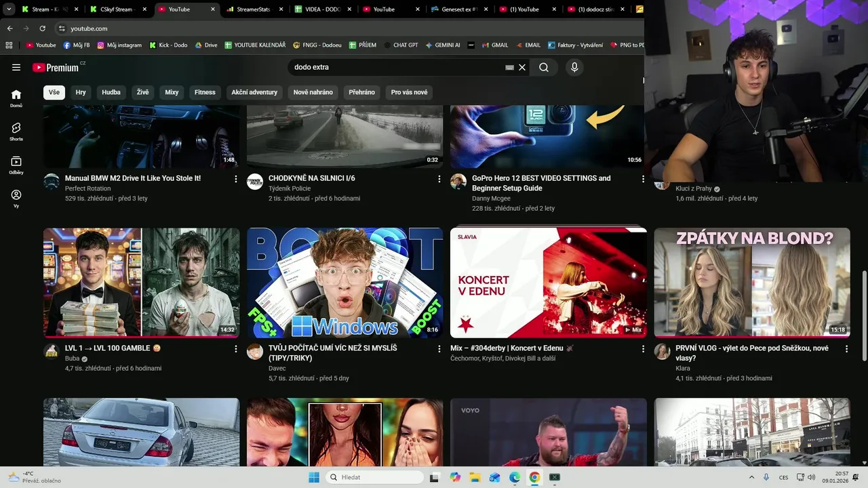The image size is (868, 488).
Task: Open options menu for Manual BMW M2 video
Action: coord(236,179)
